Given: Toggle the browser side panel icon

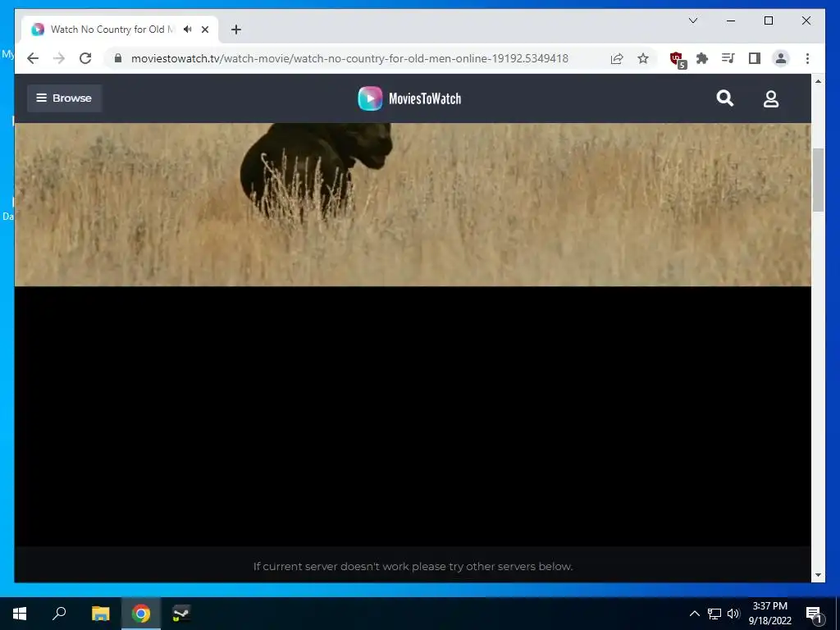Looking at the screenshot, I should [755, 58].
